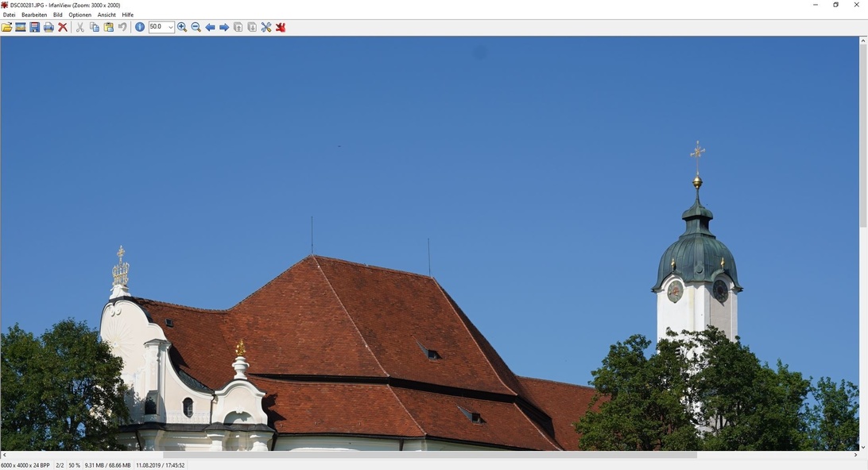Delete file with red X icon
The height and width of the screenshot is (470, 868).
pyautogui.click(x=63, y=27)
